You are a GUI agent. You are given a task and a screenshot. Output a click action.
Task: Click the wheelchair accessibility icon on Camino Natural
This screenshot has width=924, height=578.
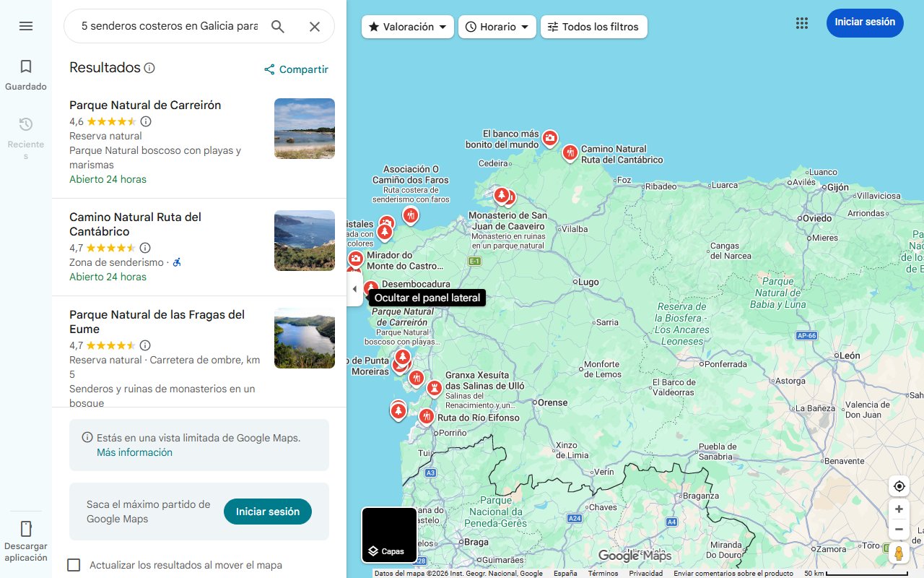tap(177, 262)
